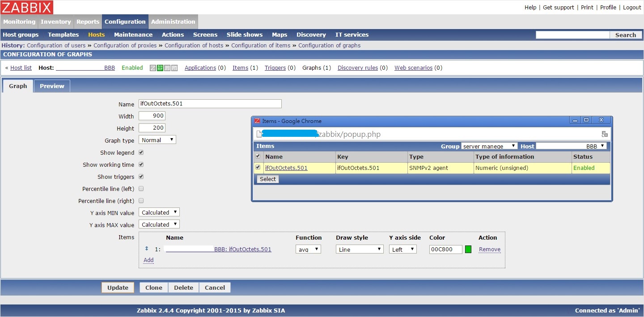
Task: Click the Update button
Action: tap(118, 287)
